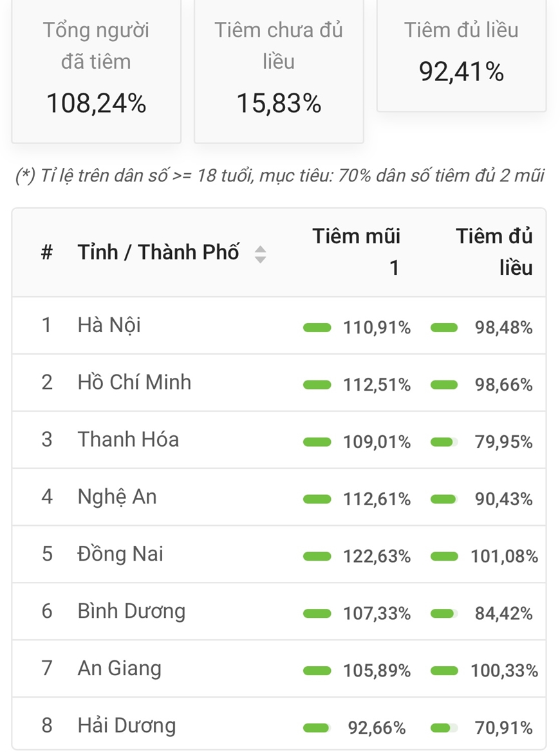Open the Tiêm chưa đủ liều card
Image resolution: width=560 pixels, height=755 pixels.
[x=279, y=71]
